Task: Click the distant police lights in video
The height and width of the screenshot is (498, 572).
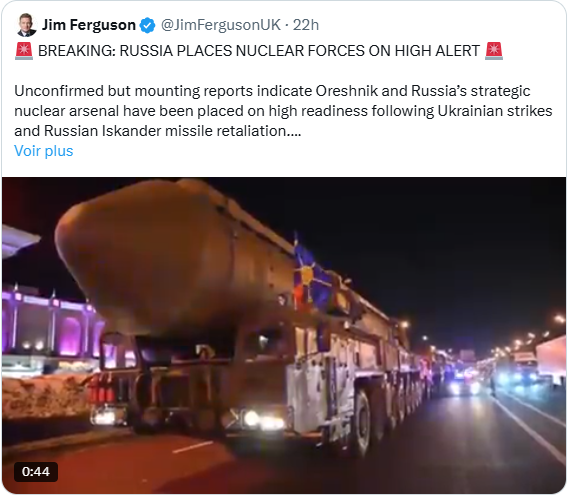Action: (x=464, y=385)
